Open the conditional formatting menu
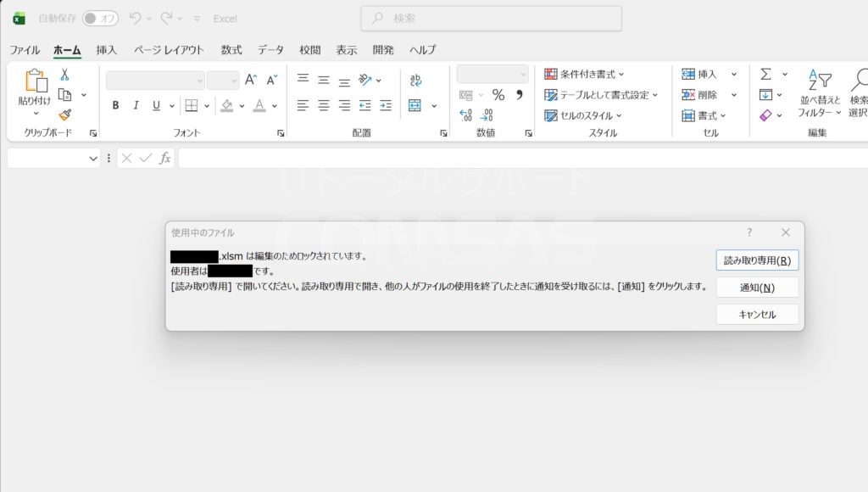The width and height of the screenshot is (868, 492). coord(584,75)
